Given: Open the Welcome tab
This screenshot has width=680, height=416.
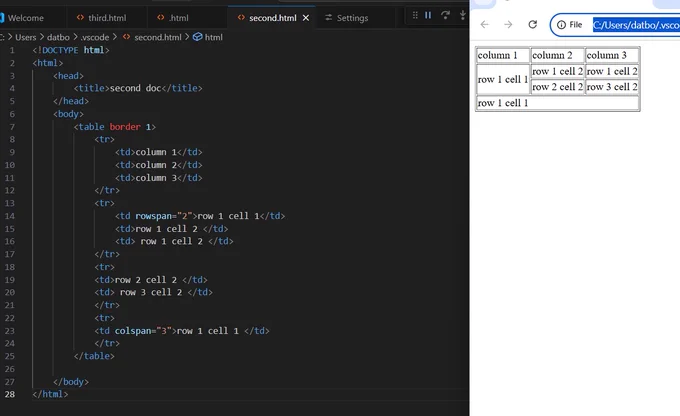Looking at the screenshot, I should pyautogui.click(x=22, y=18).
